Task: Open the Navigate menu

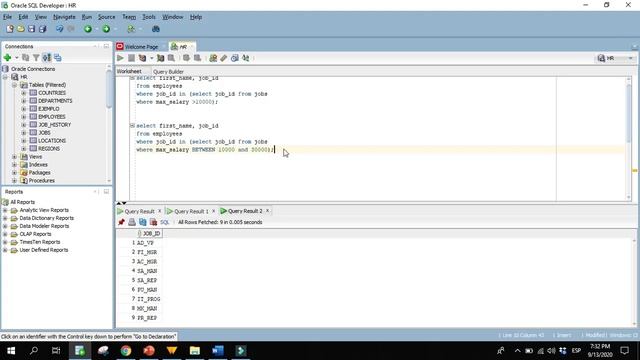Action: 64,17
